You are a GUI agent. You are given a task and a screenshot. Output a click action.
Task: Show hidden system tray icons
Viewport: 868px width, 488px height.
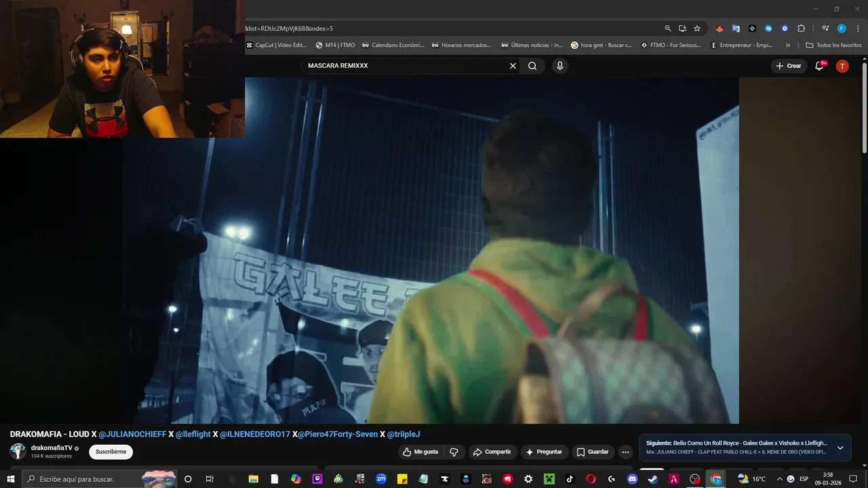pos(780,479)
